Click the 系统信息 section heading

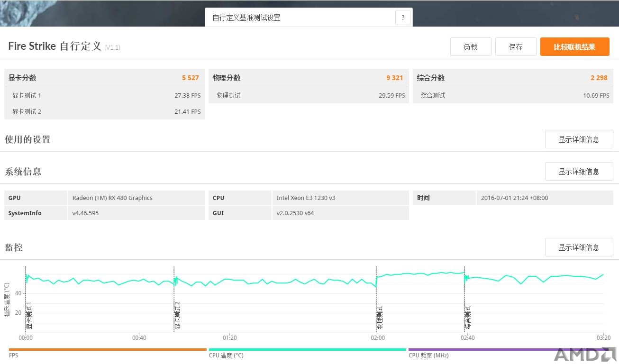click(x=23, y=172)
